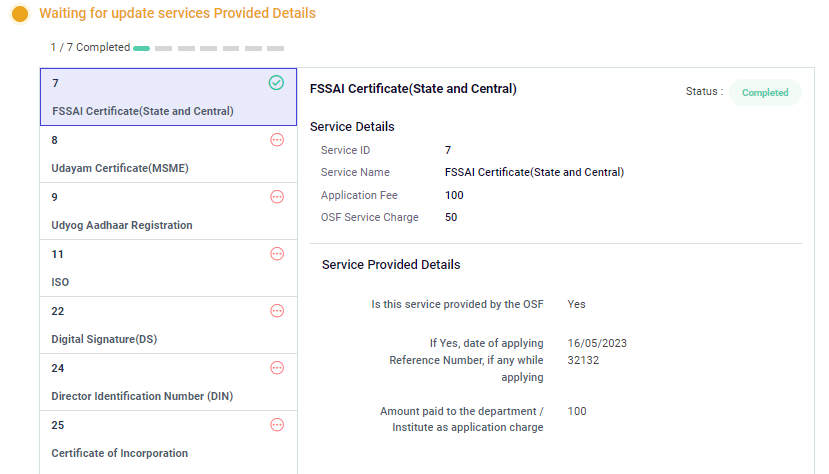Click pending icon for Certificate of Incorporation
The width and height of the screenshot is (829, 474).
(x=277, y=425)
